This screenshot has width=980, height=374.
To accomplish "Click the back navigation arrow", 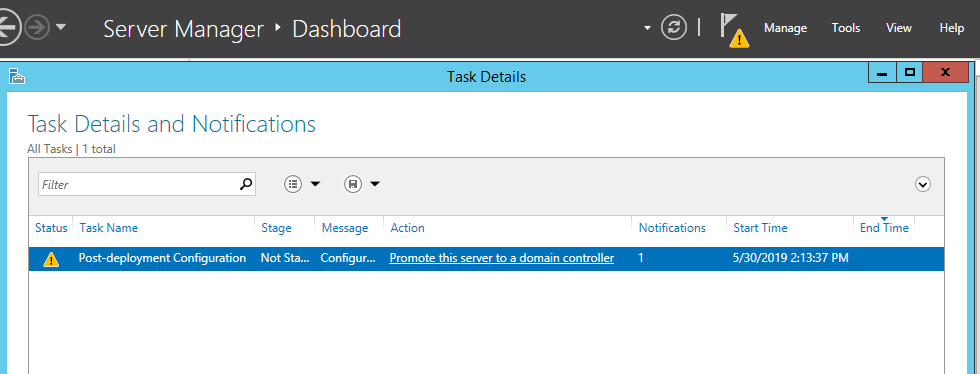I will pos(9,28).
